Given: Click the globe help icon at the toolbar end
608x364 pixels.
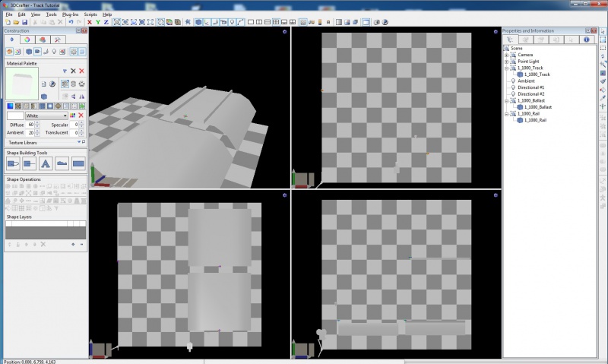Looking at the screenshot, I should pos(385,23).
